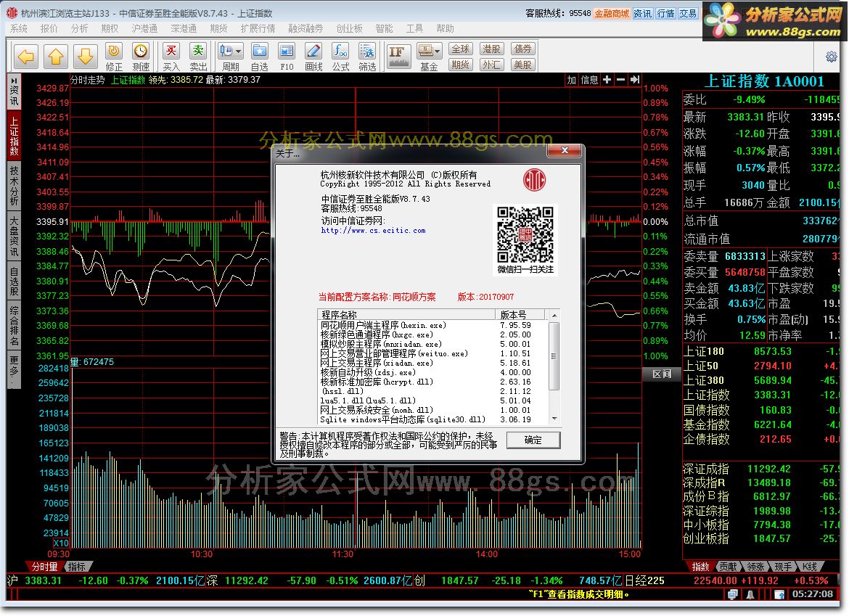Viewport: 849px width, 616px height.
Task: Click the 外汇 market button
Action: tap(491, 65)
